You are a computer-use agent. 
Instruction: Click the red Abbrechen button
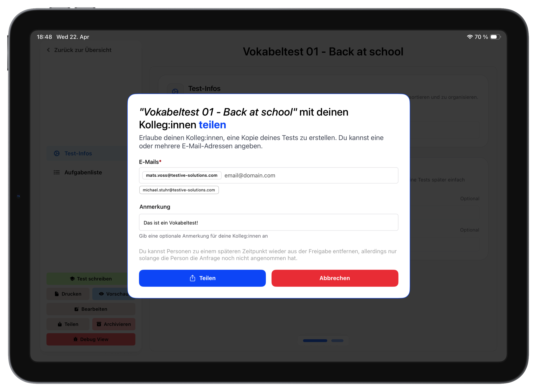[335, 278]
